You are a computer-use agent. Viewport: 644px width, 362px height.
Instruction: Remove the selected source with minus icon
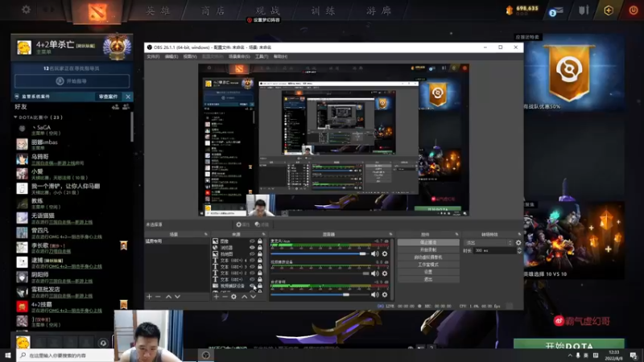pyautogui.click(x=225, y=296)
